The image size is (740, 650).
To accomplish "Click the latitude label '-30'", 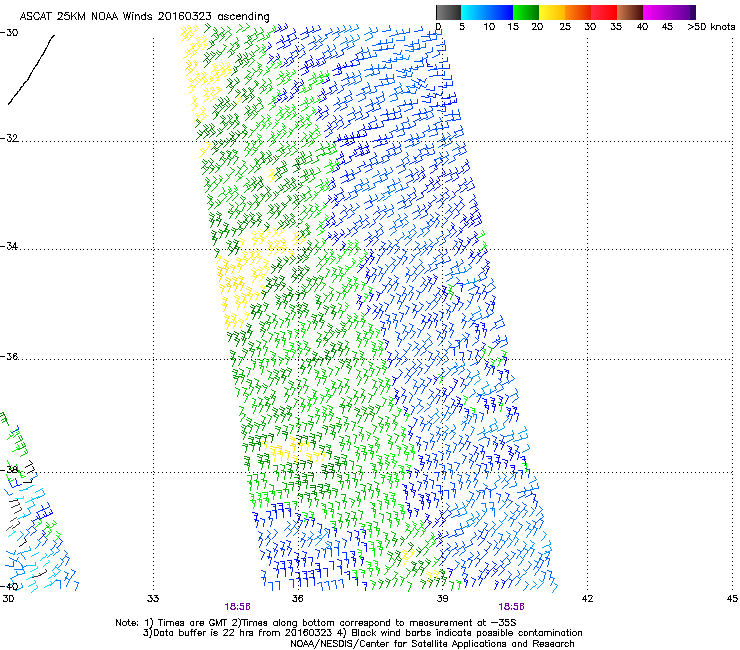I will coord(9,33).
